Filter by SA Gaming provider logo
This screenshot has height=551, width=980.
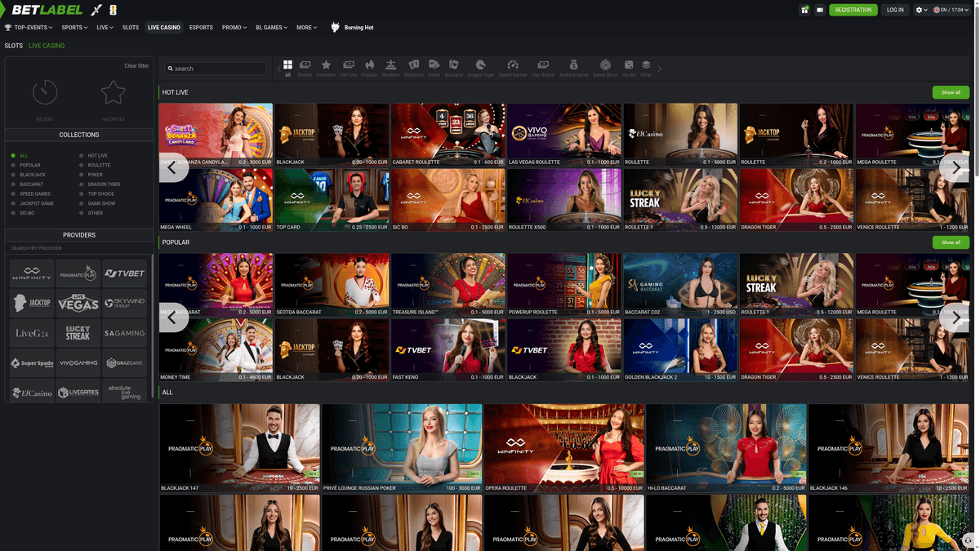(x=125, y=333)
